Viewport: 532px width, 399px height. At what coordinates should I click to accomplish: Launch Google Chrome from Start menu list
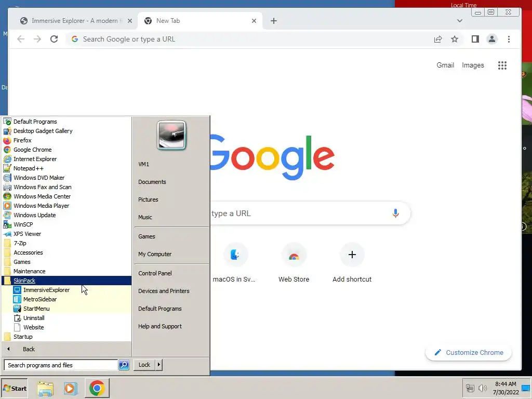click(x=66, y=150)
